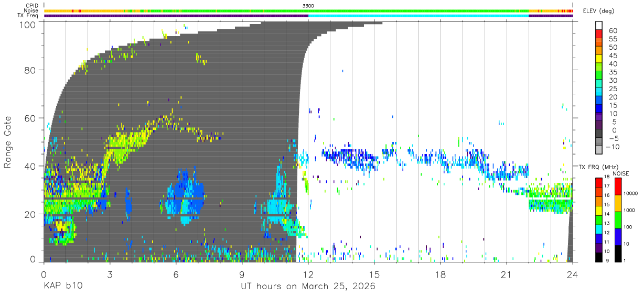644x297 pixels.
Task: Click the -10 label on the elevation colorbar
Action: [611, 147]
